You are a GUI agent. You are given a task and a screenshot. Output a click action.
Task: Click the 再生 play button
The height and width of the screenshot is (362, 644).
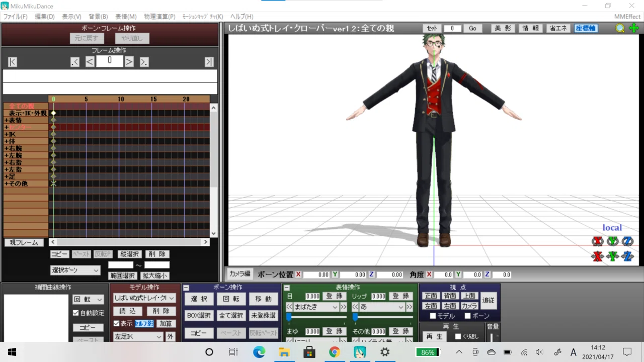click(434, 336)
